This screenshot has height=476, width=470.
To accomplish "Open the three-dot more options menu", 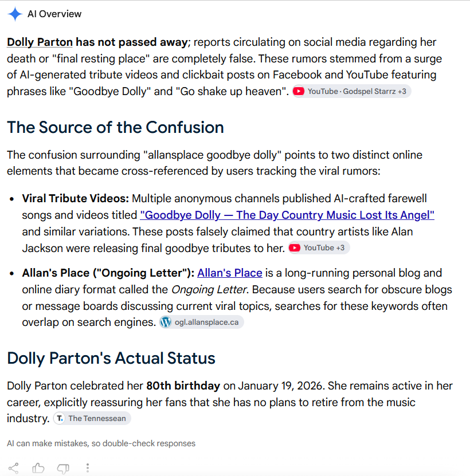I will click(x=88, y=468).
